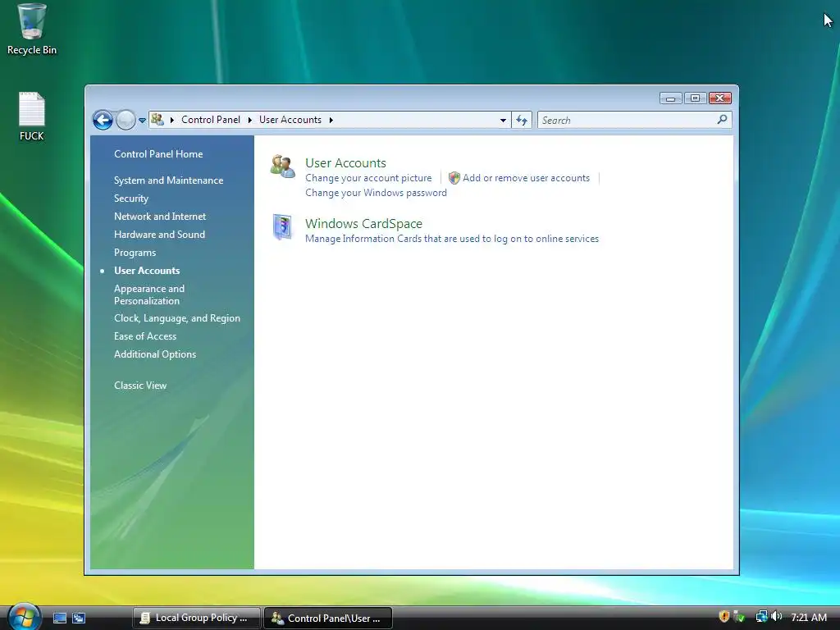This screenshot has width=840, height=630.
Task: Click the network tray icon
Action: [761, 617]
